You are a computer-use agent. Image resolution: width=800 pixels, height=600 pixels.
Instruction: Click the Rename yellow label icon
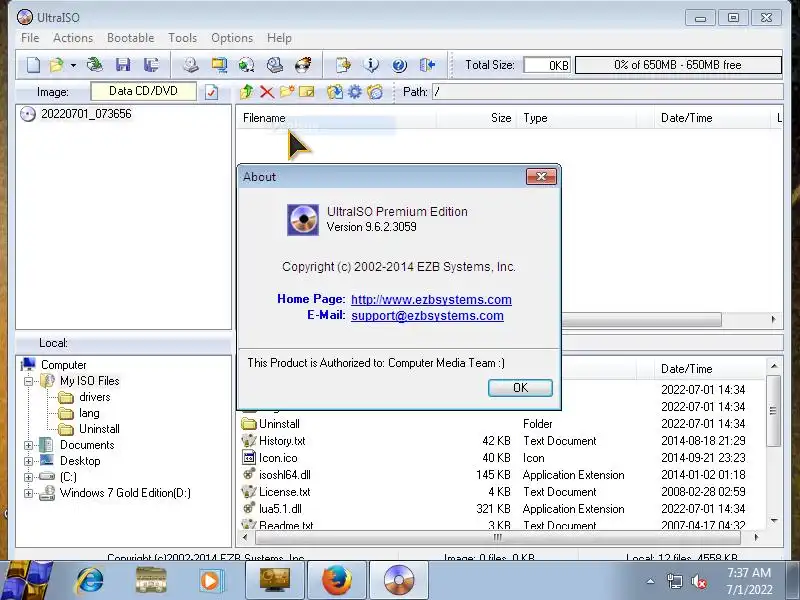click(307, 92)
